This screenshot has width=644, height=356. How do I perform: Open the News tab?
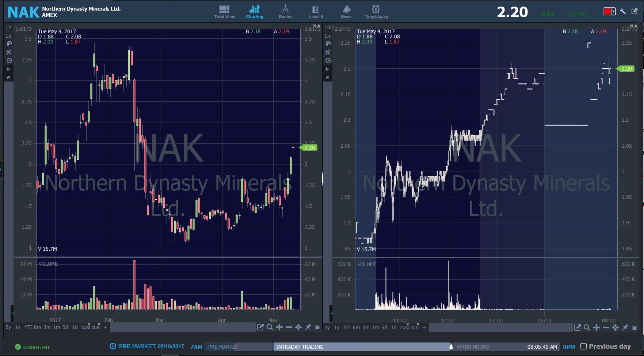point(346,12)
